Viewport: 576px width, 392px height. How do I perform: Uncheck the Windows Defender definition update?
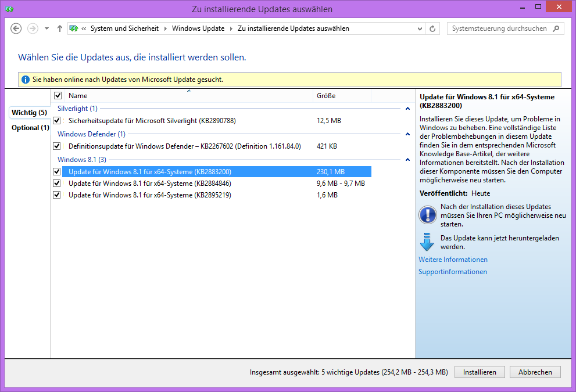click(56, 146)
